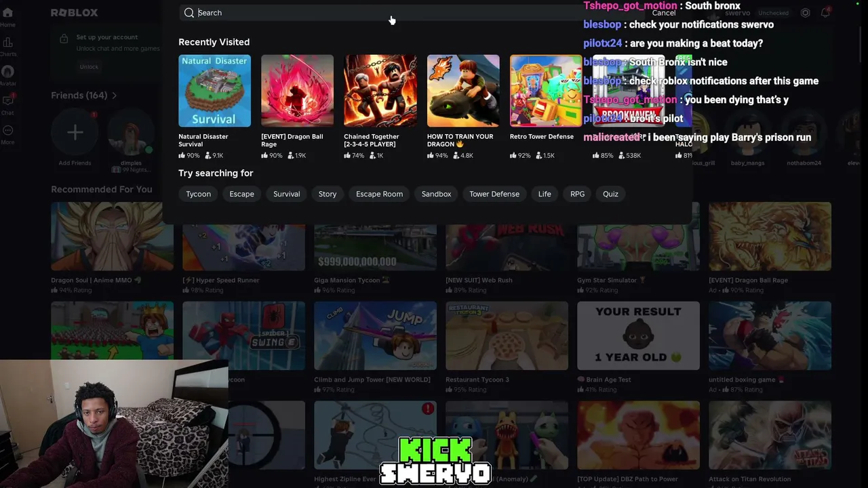Open the Brain Age Test thumbnail
The height and width of the screenshot is (488, 868).
click(638, 336)
